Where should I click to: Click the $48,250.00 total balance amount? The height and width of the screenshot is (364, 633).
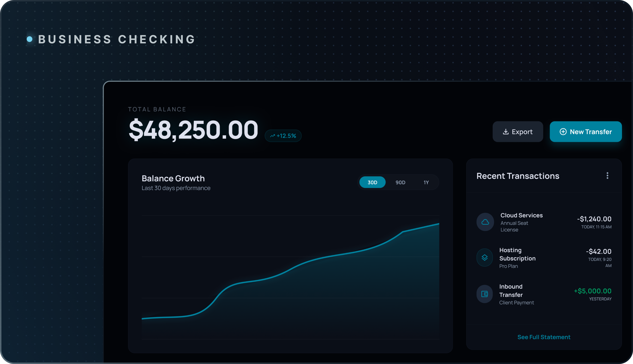[x=193, y=130]
